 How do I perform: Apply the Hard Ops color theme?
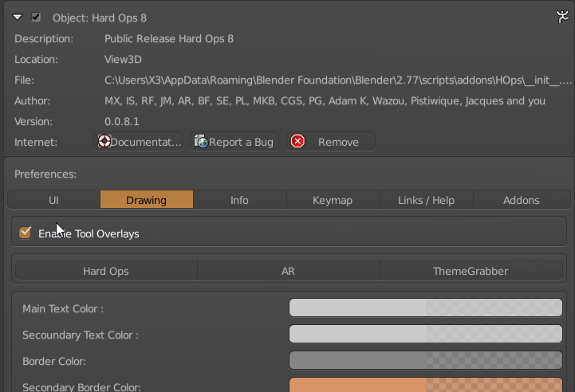point(106,271)
